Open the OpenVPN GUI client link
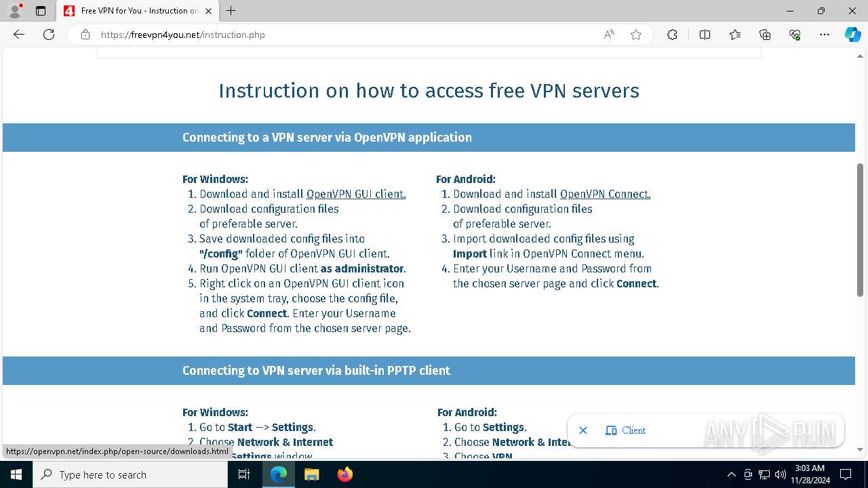 [356, 194]
